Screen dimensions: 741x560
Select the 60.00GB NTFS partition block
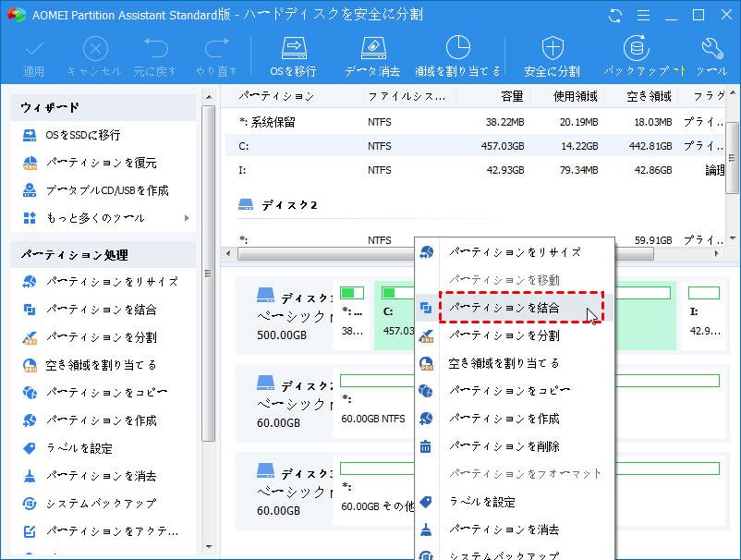(x=373, y=404)
